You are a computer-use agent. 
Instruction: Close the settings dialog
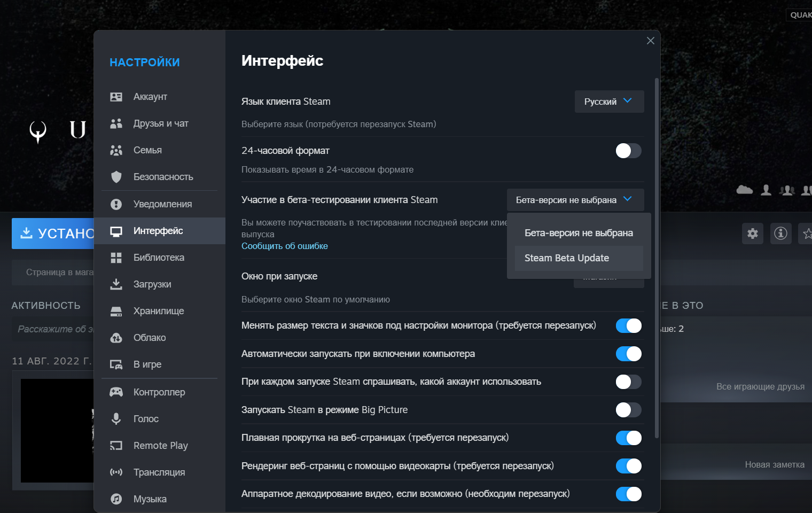[650, 41]
